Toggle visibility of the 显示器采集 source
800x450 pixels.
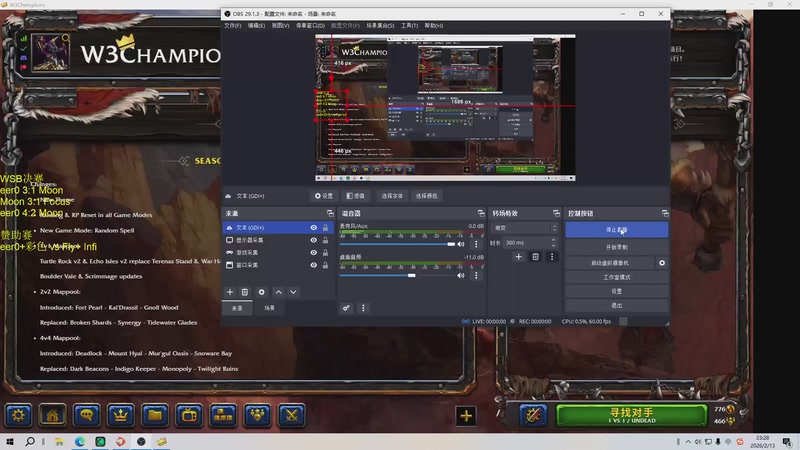pyautogui.click(x=314, y=240)
